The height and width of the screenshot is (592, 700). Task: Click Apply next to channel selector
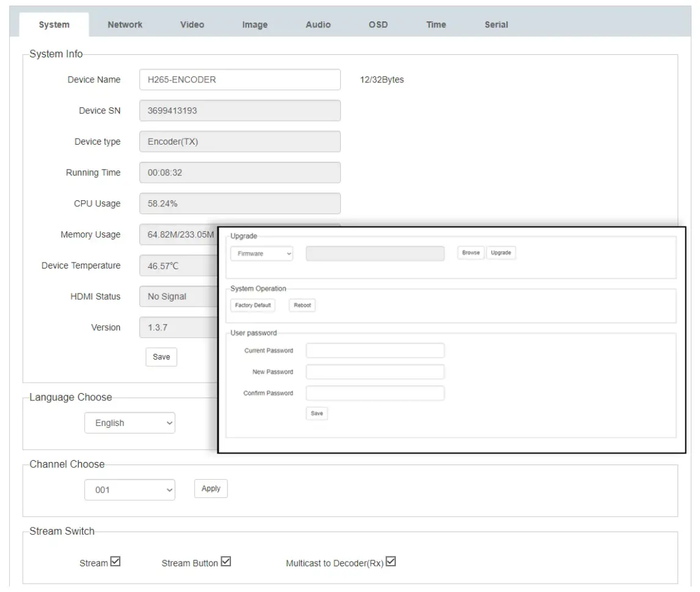point(211,489)
